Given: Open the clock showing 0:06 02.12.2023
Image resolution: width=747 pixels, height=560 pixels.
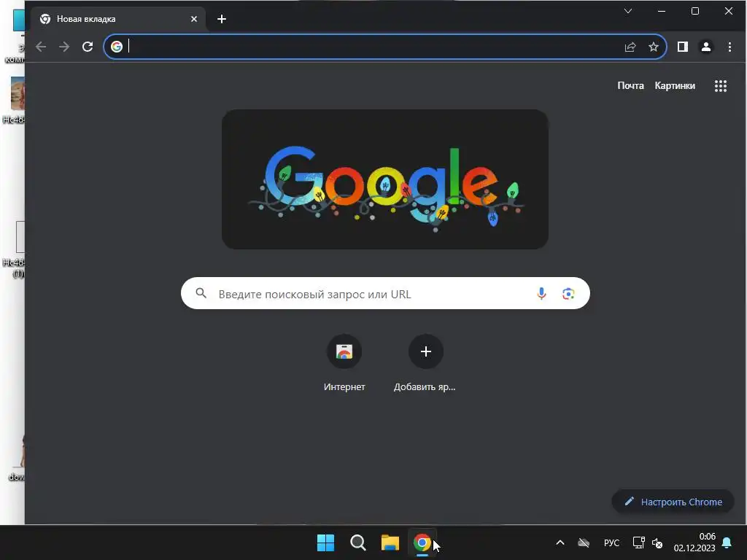Looking at the screenshot, I should coord(694,542).
